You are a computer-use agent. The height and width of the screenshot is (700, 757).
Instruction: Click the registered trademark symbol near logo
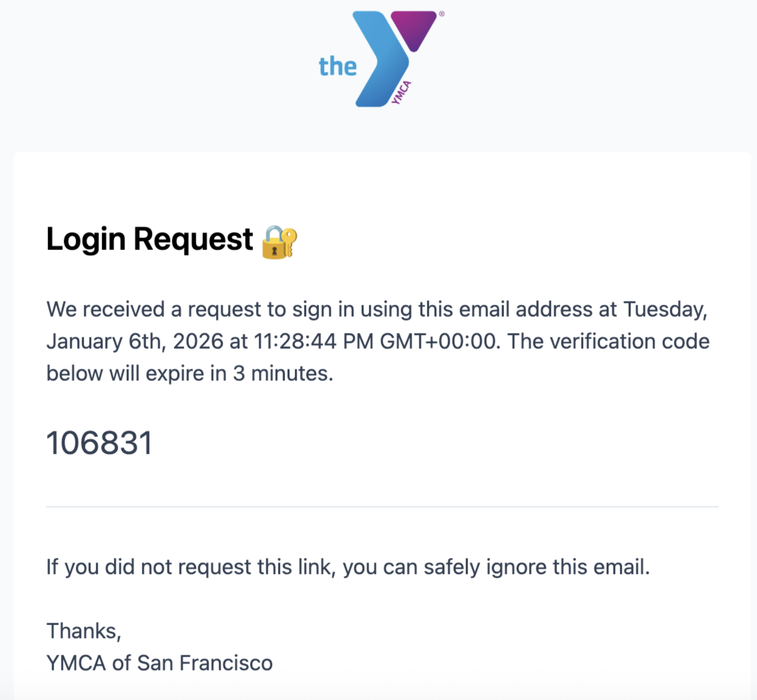tap(442, 14)
